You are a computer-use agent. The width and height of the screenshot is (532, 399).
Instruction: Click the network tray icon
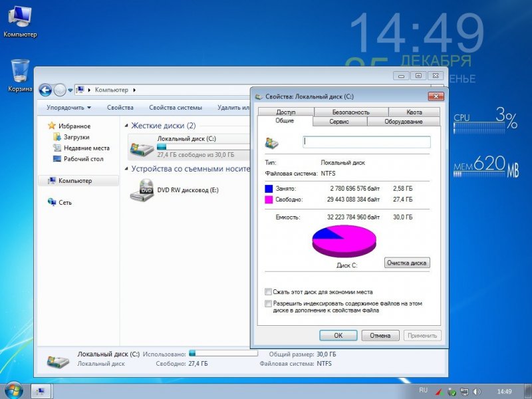click(464, 392)
